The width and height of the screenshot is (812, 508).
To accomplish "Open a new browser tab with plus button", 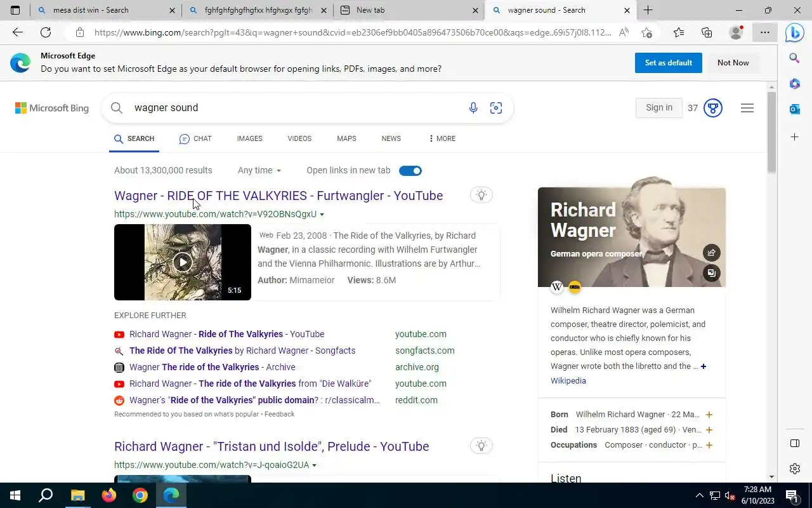I will click(x=648, y=10).
